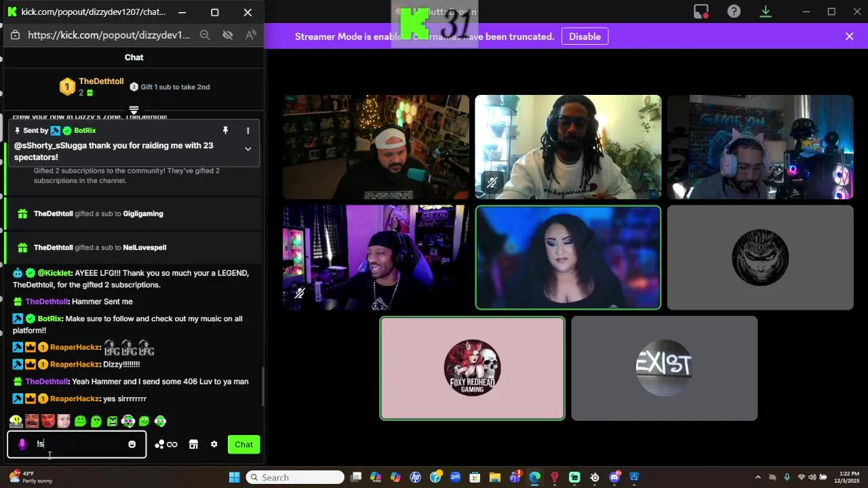Focus the chat message input field
The height and width of the screenshot is (488, 868).
point(77,445)
